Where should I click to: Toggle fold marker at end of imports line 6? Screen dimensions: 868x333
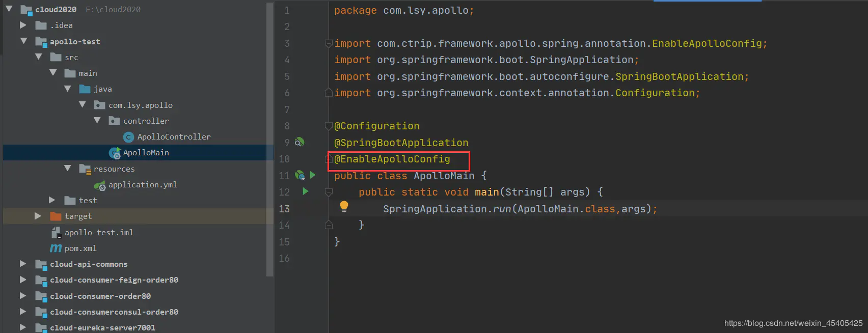point(329,93)
